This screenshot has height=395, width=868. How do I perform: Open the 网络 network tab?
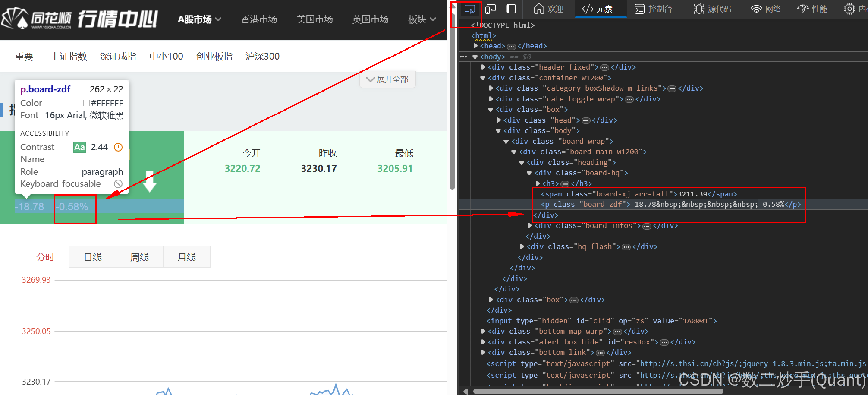766,9
